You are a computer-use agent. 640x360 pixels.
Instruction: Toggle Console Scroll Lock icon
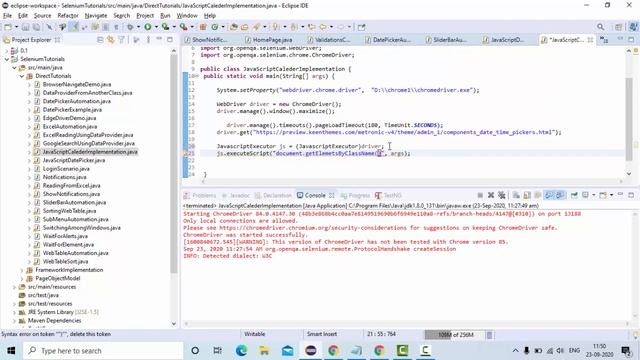[527, 195]
